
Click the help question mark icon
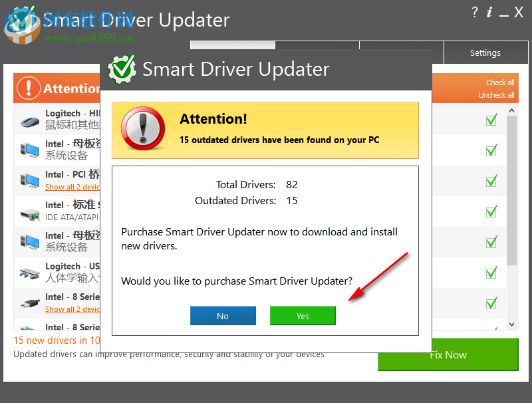point(474,12)
